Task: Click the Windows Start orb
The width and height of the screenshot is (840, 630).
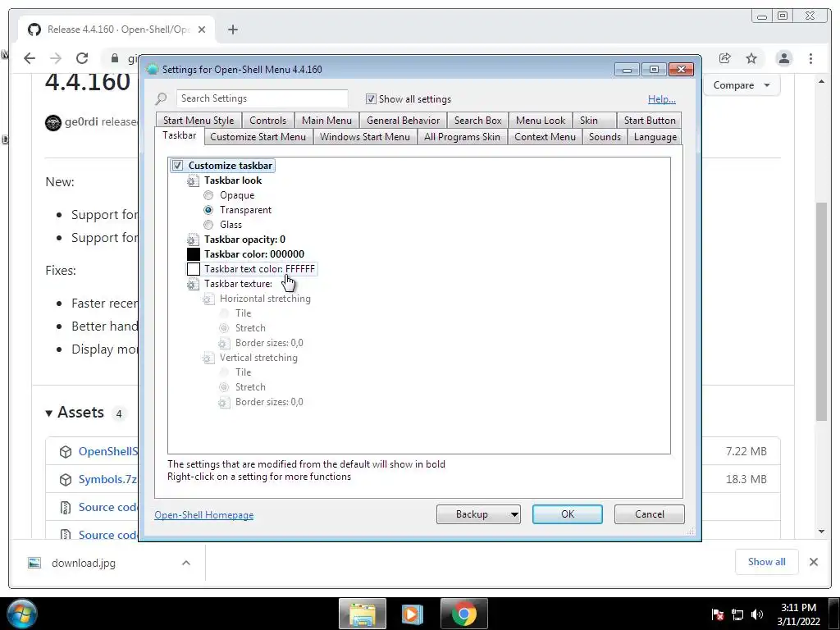Action: [x=22, y=614]
